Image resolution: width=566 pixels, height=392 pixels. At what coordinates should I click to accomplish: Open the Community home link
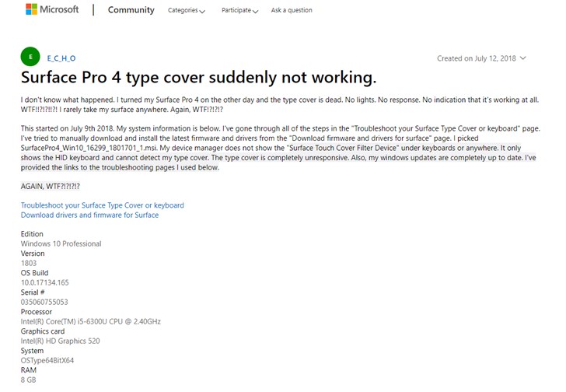(x=131, y=10)
